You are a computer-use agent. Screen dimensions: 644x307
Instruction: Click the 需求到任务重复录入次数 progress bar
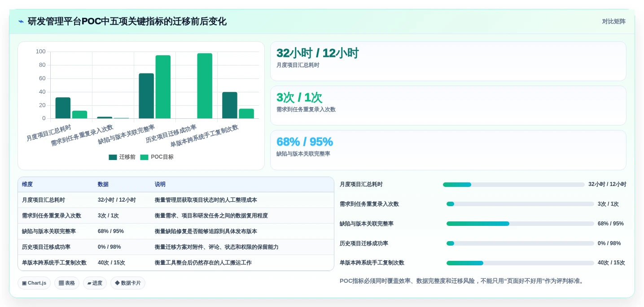tap(520, 204)
